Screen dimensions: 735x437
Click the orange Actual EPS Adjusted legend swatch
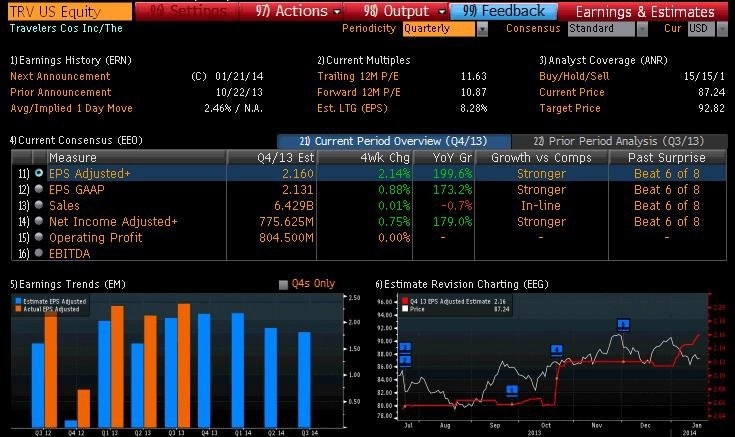tap(18, 309)
